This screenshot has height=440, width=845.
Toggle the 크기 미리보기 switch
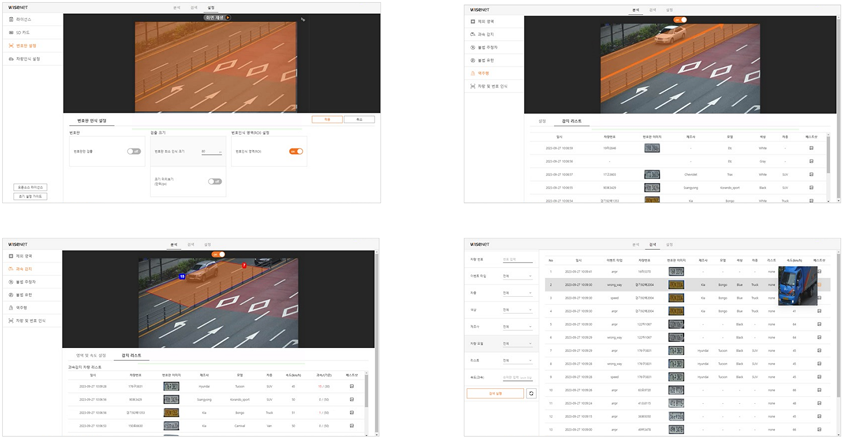(x=214, y=181)
